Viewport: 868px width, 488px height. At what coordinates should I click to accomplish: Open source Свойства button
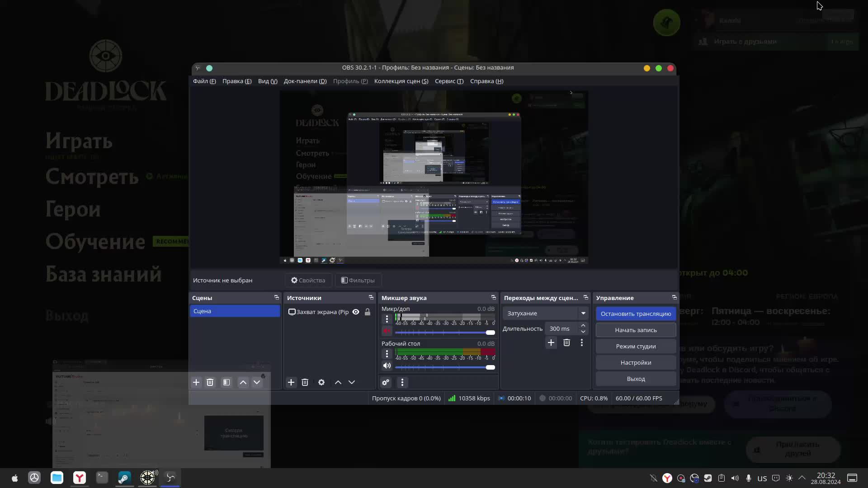308,280
